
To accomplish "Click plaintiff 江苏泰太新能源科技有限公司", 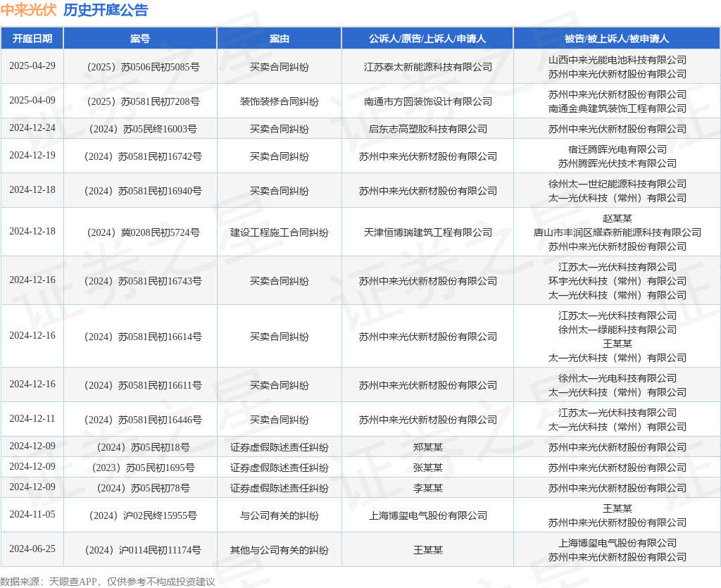I will coord(427,67).
